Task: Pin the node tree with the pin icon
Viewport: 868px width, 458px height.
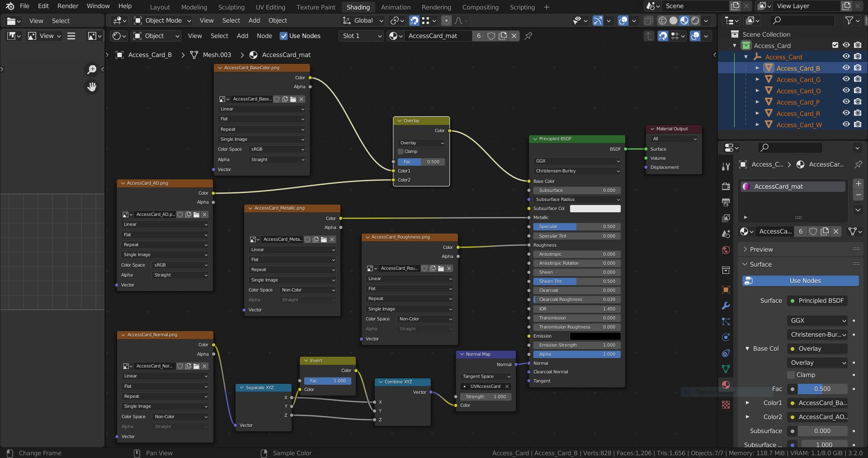Action: pyautogui.click(x=528, y=36)
